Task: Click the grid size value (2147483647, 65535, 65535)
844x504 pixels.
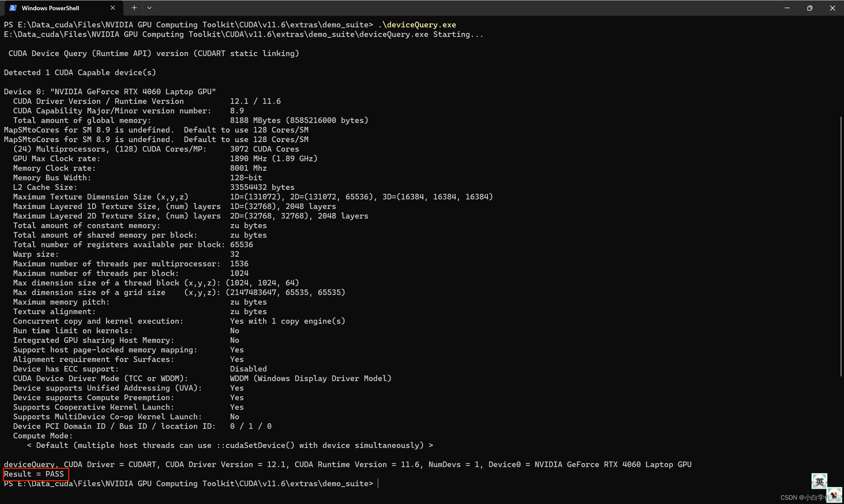Action: [285, 292]
